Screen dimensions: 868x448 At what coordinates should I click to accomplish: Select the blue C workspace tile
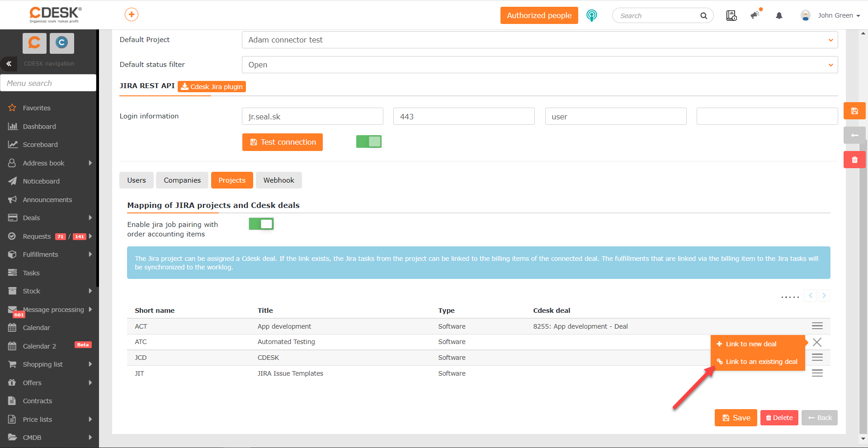click(x=61, y=43)
